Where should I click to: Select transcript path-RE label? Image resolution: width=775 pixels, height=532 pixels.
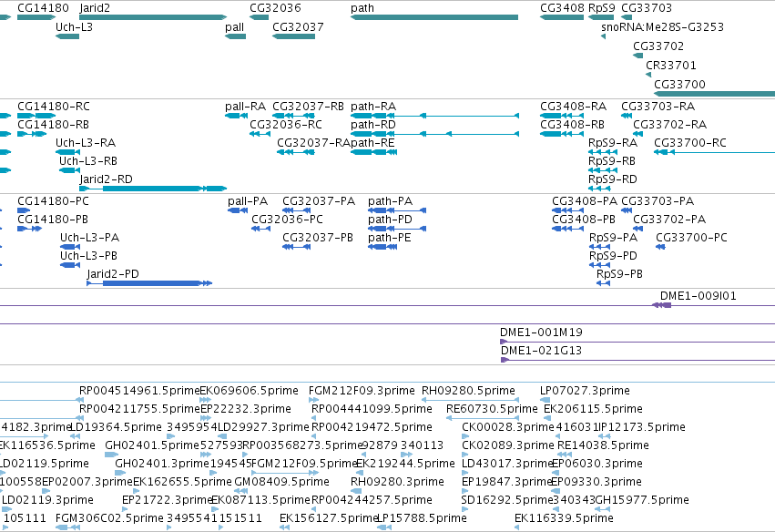click(x=372, y=143)
